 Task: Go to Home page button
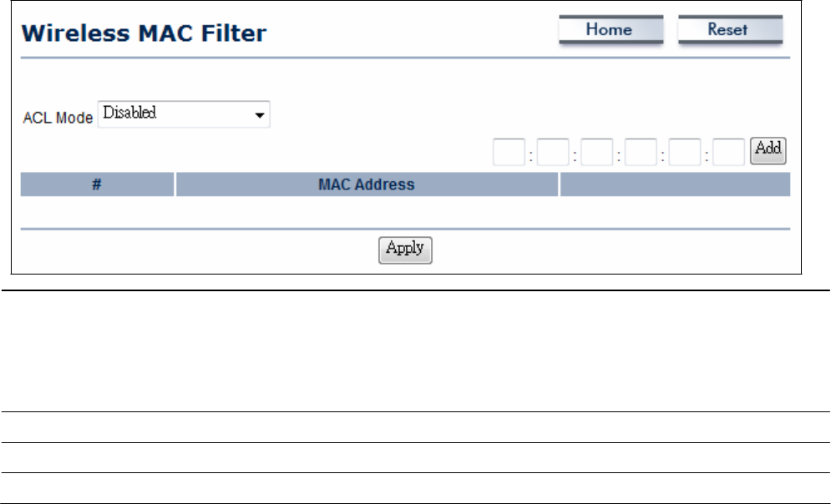[x=611, y=30]
